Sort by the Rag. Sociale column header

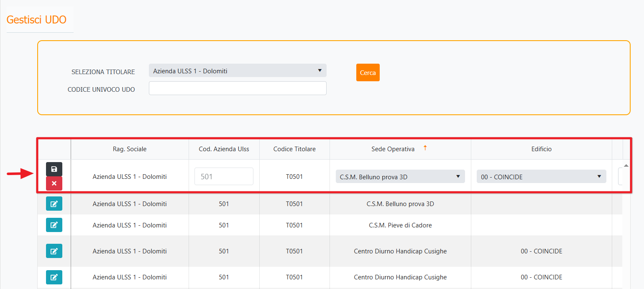130,149
